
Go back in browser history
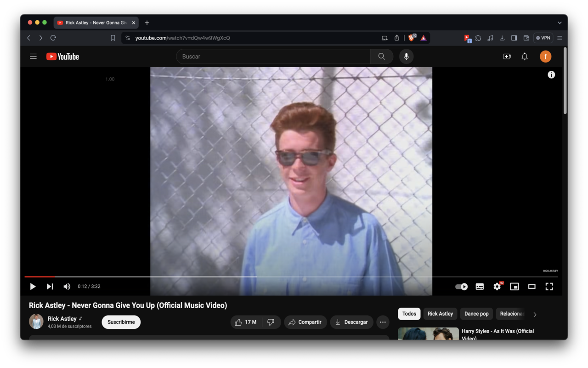29,38
